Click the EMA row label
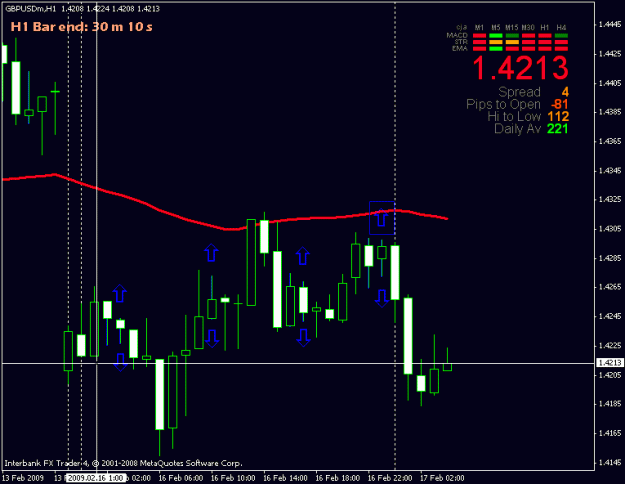This screenshot has width=625, height=484. (460, 48)
